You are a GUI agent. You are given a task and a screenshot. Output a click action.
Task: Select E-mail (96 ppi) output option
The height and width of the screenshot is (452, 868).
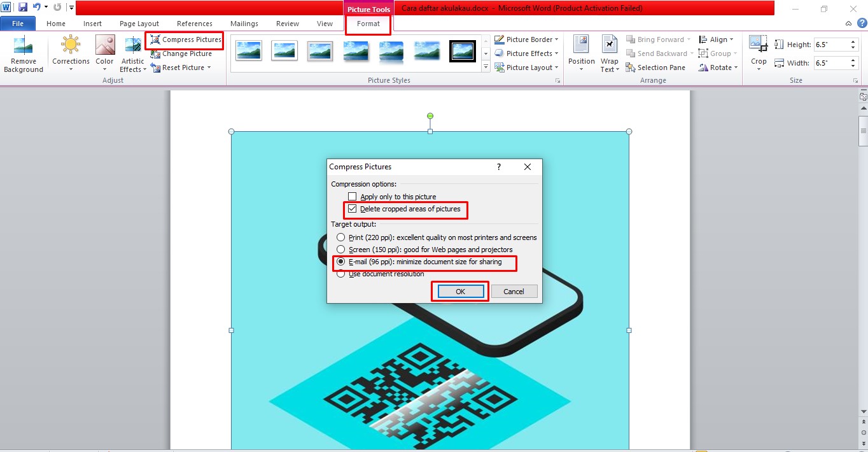click(x=419, y=262)
